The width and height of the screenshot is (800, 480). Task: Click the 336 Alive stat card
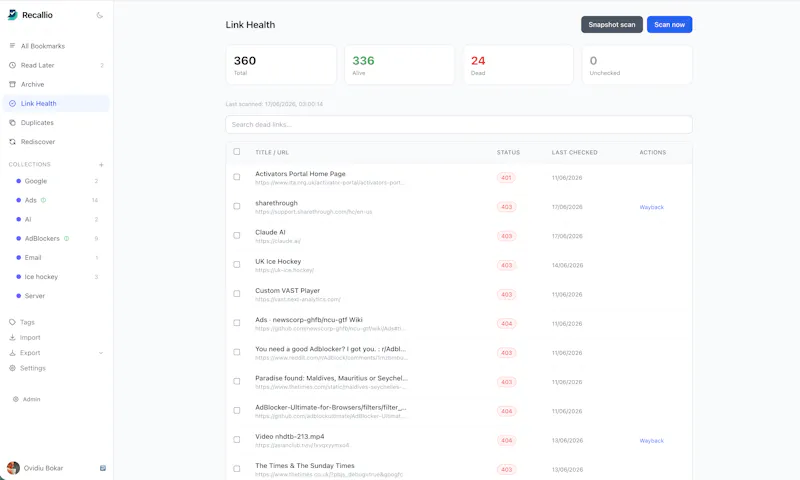pyautogui.click(x=399, y=65)
